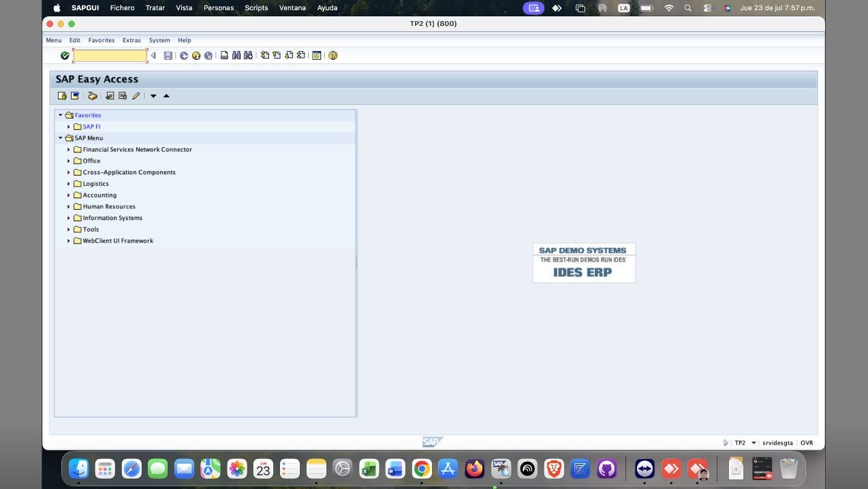This screenshot has width=868, height=489.
Task: Open the Favorites menu
Action: (102, 40)
